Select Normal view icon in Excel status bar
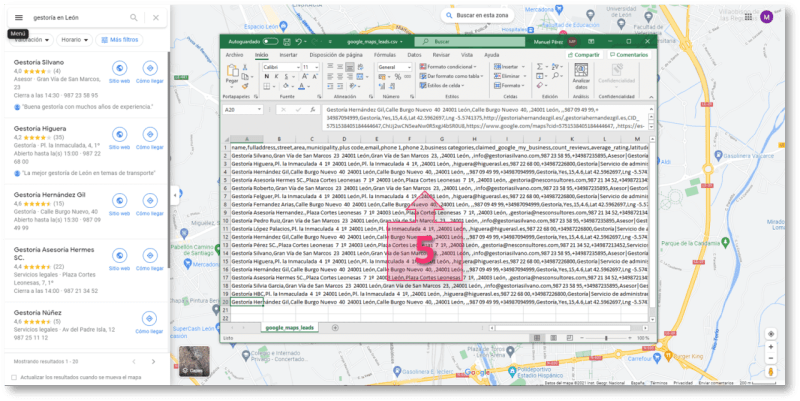Image resolution: width=800 pixels, height=401 pixels. coord(537,338)
